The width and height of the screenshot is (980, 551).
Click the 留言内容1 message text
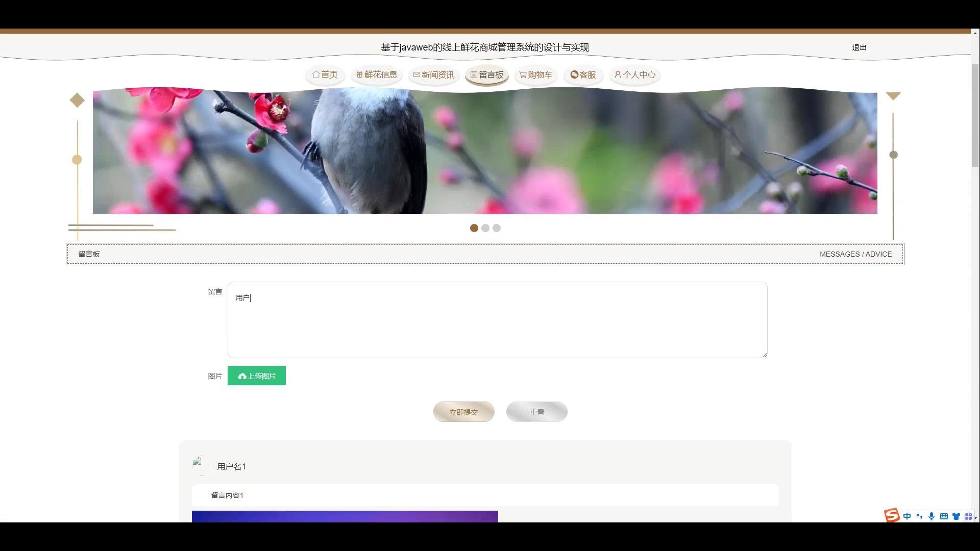[x=227, y=495]
